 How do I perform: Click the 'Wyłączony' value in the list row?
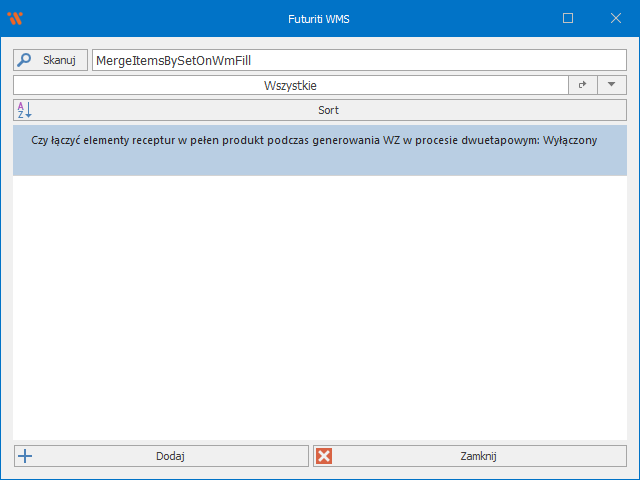click(569, 141)
